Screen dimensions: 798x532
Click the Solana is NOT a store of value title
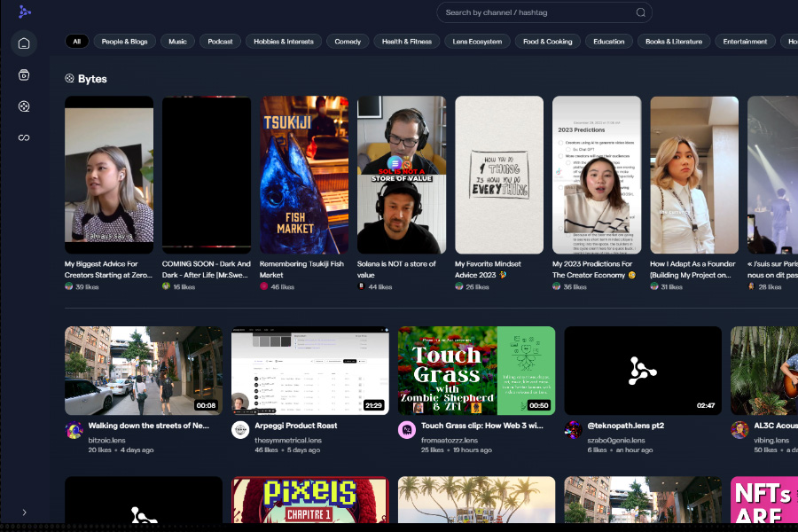(x=396, y=270)
